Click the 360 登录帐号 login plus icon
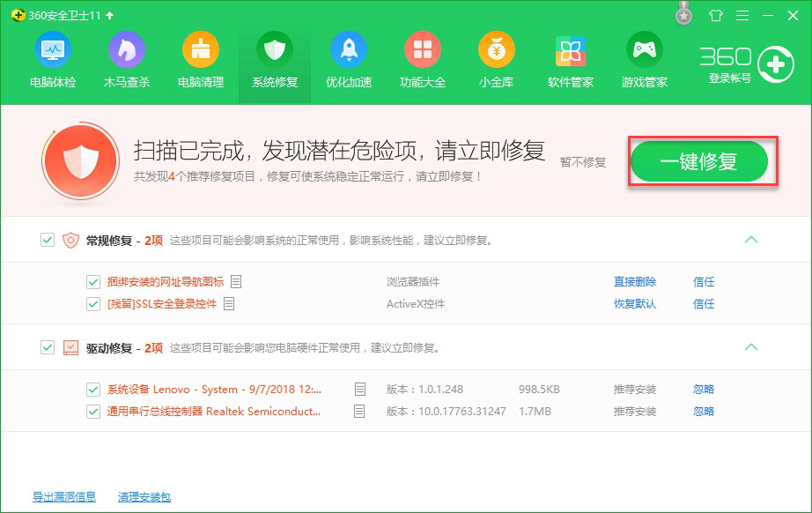Screen dimensions: 812x513 [x=775, y=64]
